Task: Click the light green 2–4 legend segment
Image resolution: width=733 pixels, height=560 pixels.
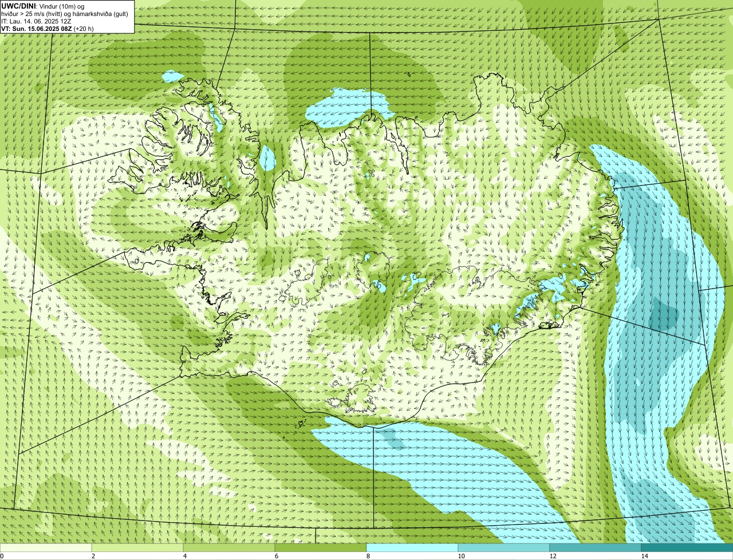Action: 137,547
